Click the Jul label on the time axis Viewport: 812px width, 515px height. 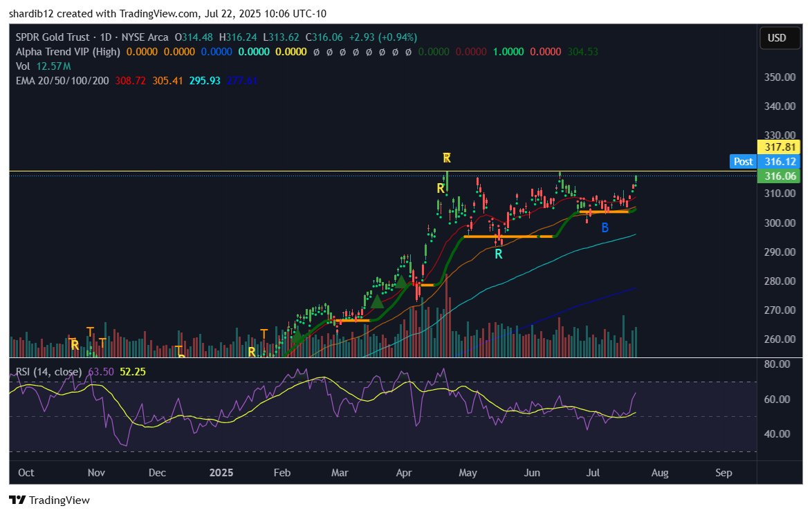pos(593,473)
